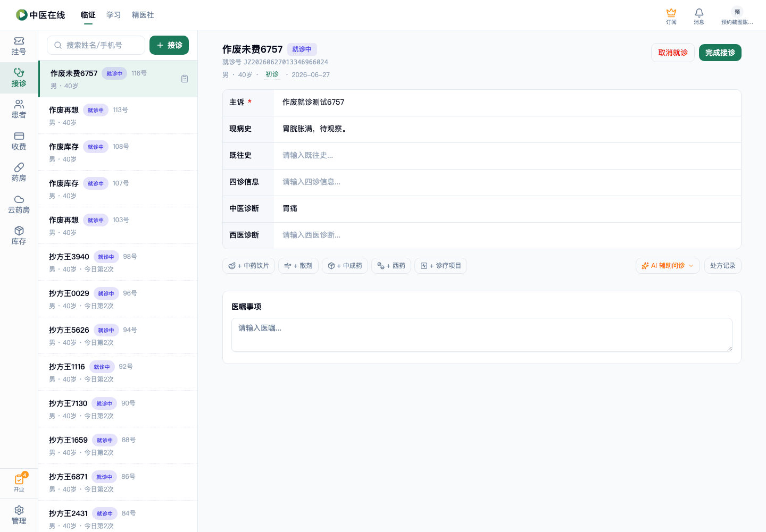
Task: Click the 中医诊断 field
Action: click(507, 209)
